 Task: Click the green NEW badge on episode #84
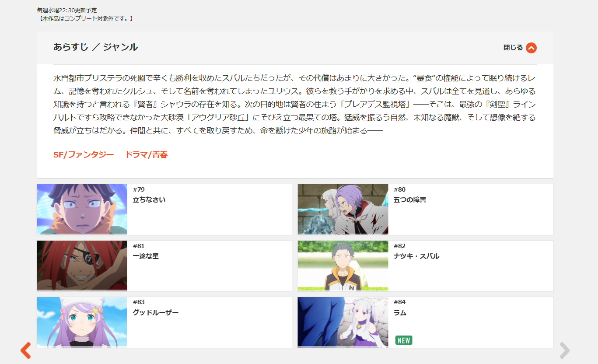[404, 340]
